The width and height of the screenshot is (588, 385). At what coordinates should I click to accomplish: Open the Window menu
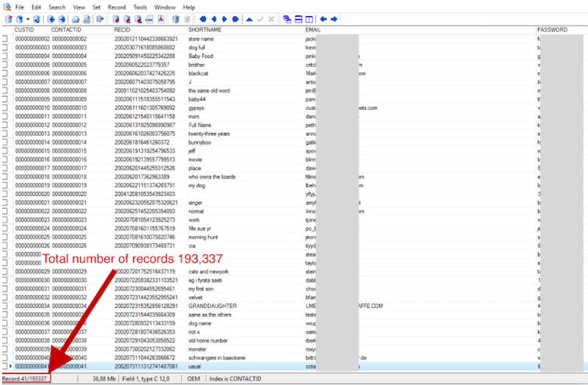pos(165,7)
